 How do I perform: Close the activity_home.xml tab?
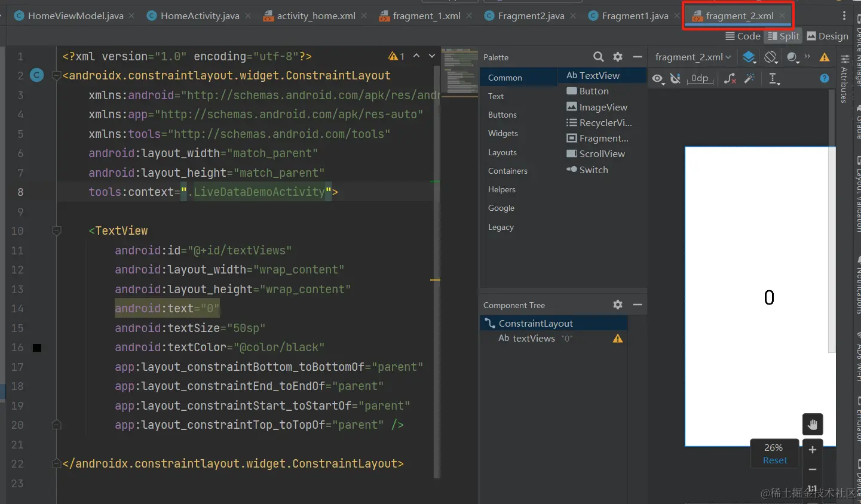364,16
